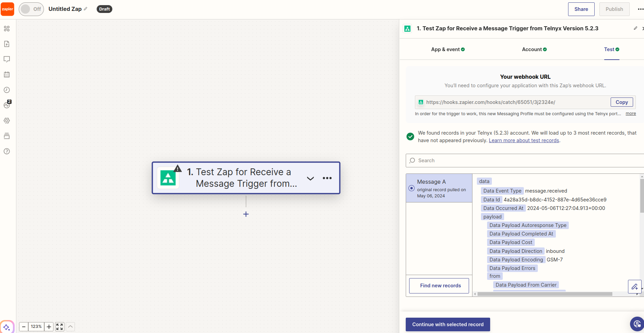
Task: Open the settings gear sidebar icon
Action: pyautogui.click(x=7, y=121)
